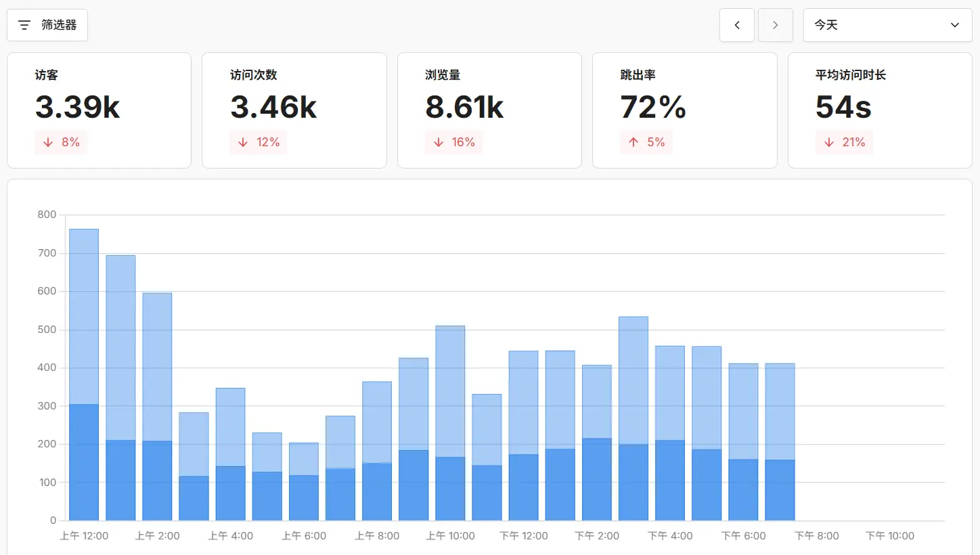Click the 500 y-axis label
This screenshot has height=555, width=980.
47,330
